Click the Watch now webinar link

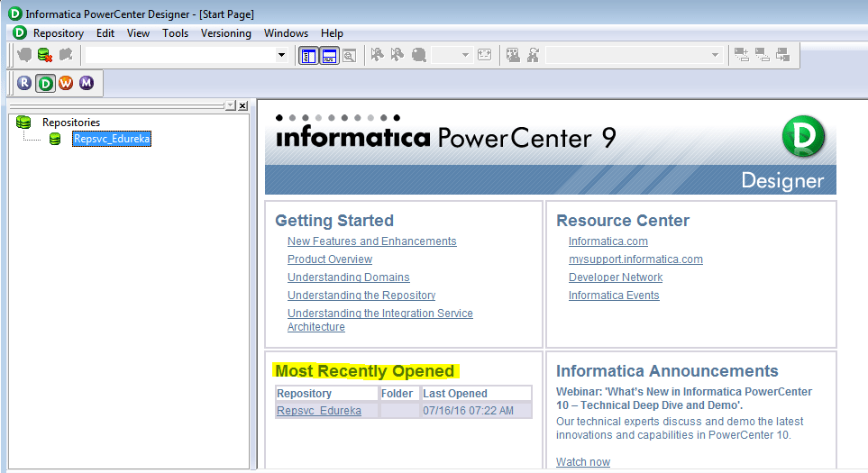(x=583, y=462)
